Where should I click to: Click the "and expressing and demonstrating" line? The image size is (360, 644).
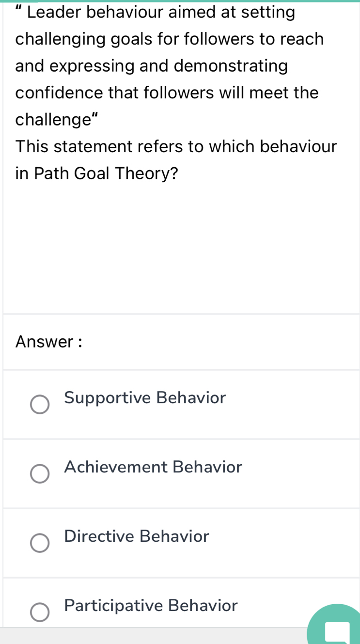coord(151,66)
